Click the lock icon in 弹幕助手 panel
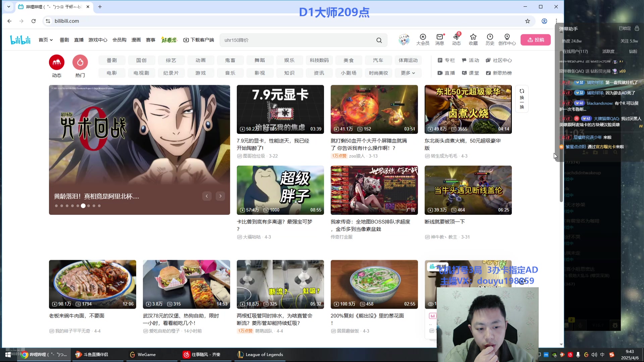The width and height of the screenshot is (644, 362). [x=637, y=28]
